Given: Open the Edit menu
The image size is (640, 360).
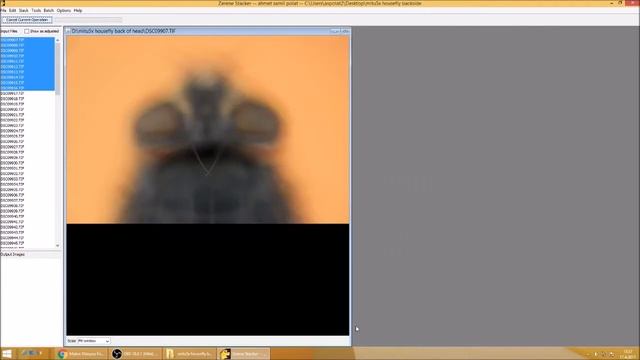Looking at the screenshot, I should (13, 10).
